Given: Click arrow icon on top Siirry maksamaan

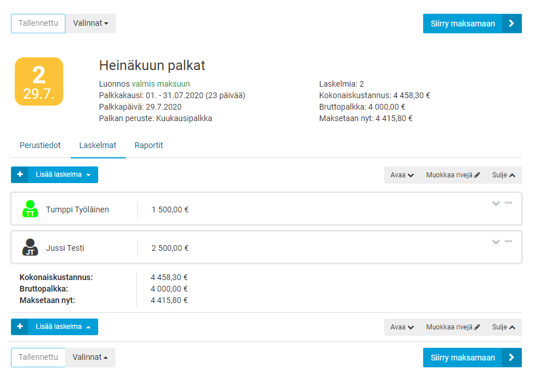Looking at the screenshot, I should pos(511,24).
